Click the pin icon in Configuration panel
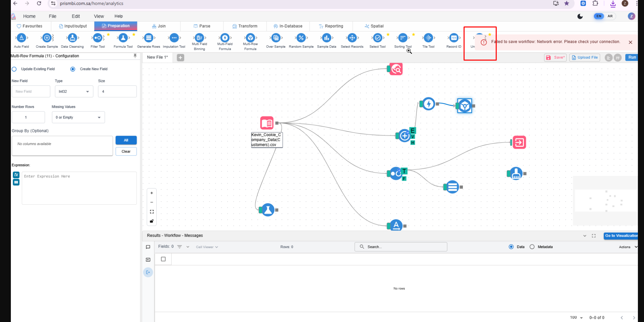 pyautogui.click(x=135, y=56)
